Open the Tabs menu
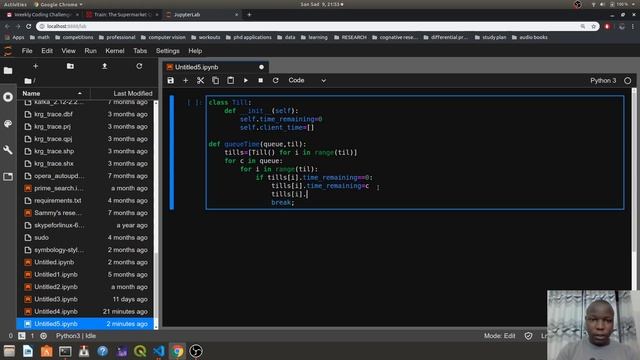The height and width of the screenshot is (360, 640). click(140, 51)
